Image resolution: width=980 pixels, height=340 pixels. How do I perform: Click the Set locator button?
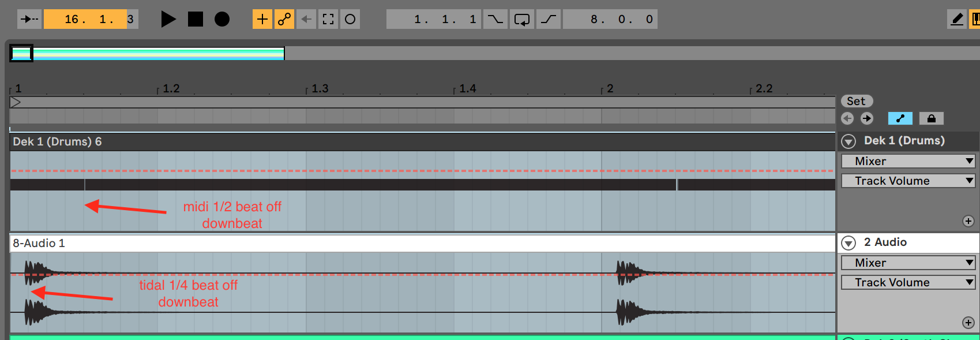click(857, 101)
